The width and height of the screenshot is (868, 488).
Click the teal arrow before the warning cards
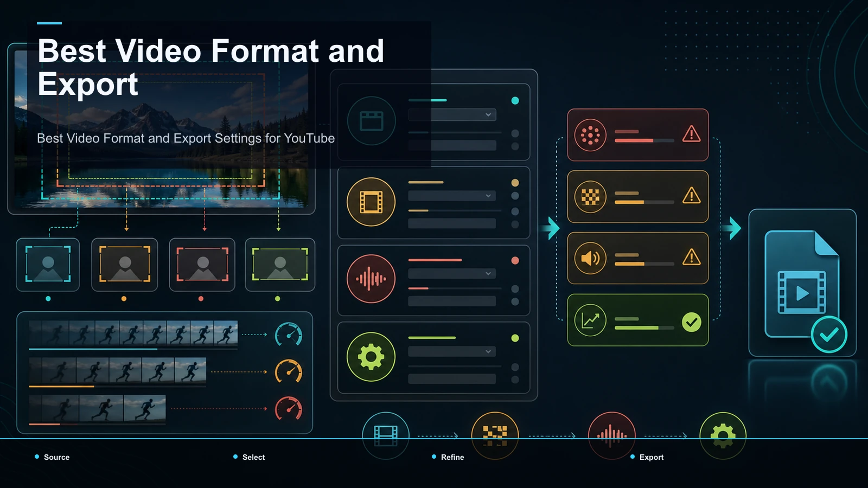click(x=552, y=228)
